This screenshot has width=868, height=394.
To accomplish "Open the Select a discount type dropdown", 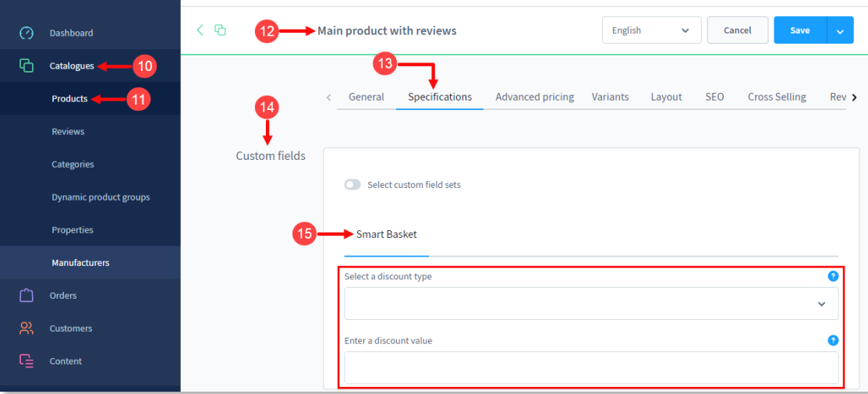I will point(591,303).
